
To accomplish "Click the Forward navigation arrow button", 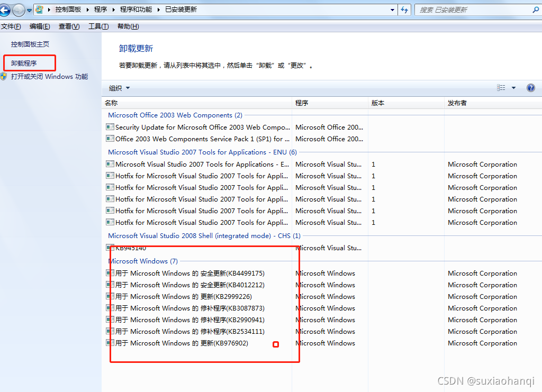I will 19,10.
